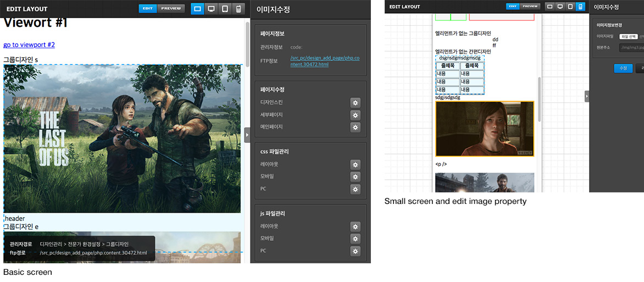The height and width of the screenshot is (282, 644).
Task: Switch to PREVIEW mode in Small screen
Action: pos(530,6)
